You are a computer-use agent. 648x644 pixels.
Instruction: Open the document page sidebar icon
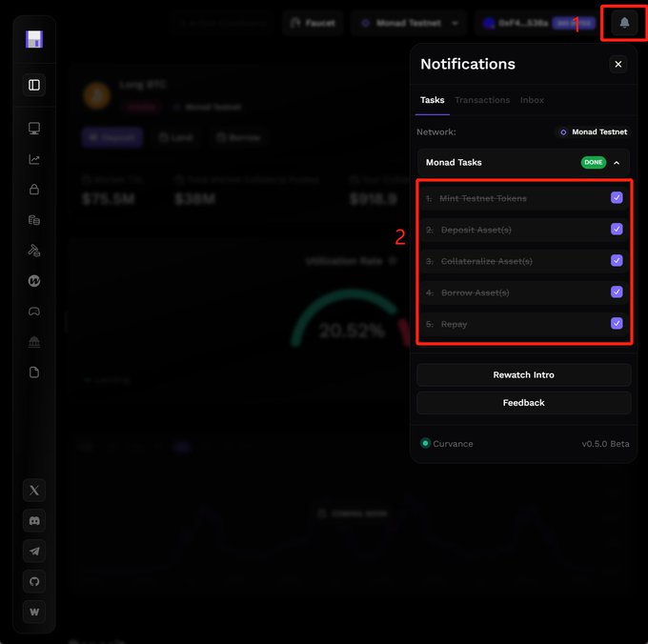(34, 372)
